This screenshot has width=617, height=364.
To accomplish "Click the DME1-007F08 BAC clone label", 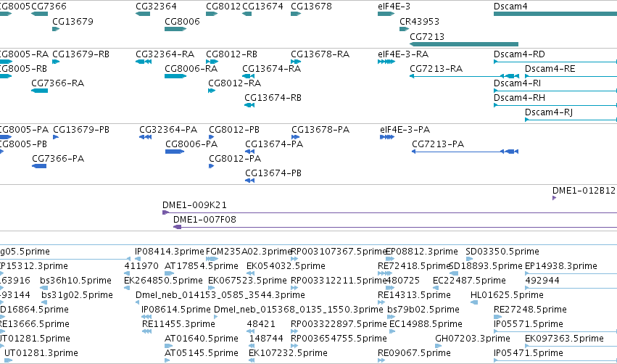I will click(204, 220).
